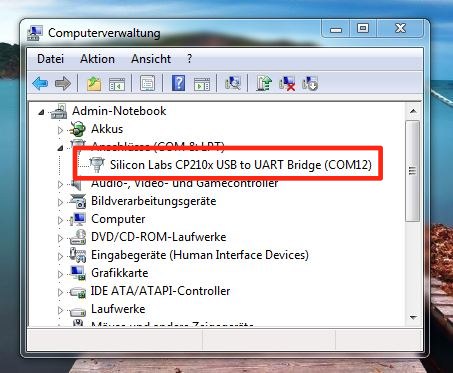Expand DVD/CD-ROM-Laufwerke category
Screen dimensions: 453x373
[60, 238]
